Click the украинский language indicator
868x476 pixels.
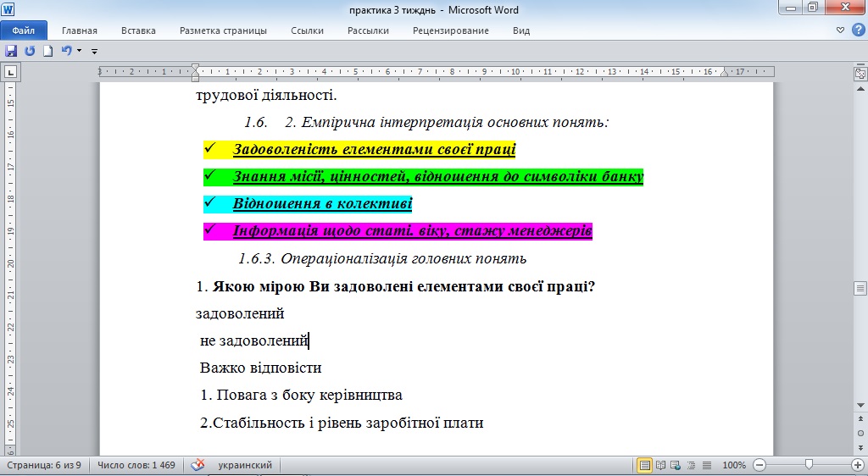click(245, 465)
